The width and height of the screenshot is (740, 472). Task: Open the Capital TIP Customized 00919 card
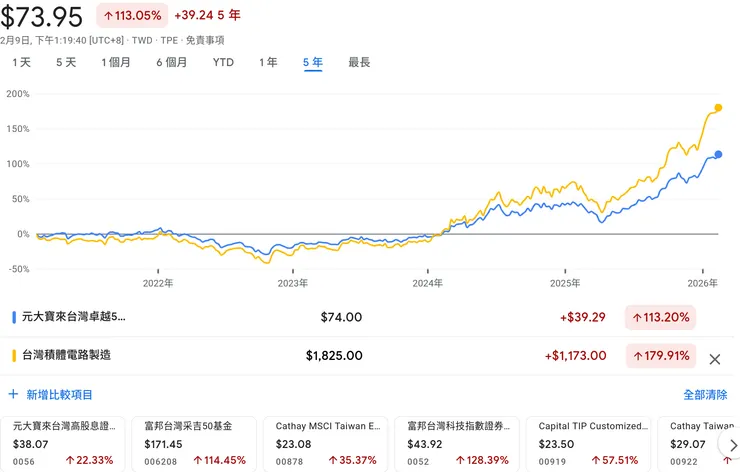[589, 444]
